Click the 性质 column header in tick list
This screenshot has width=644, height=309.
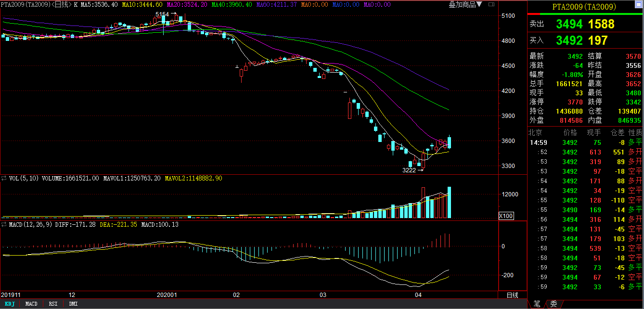(x=635, y=132)
